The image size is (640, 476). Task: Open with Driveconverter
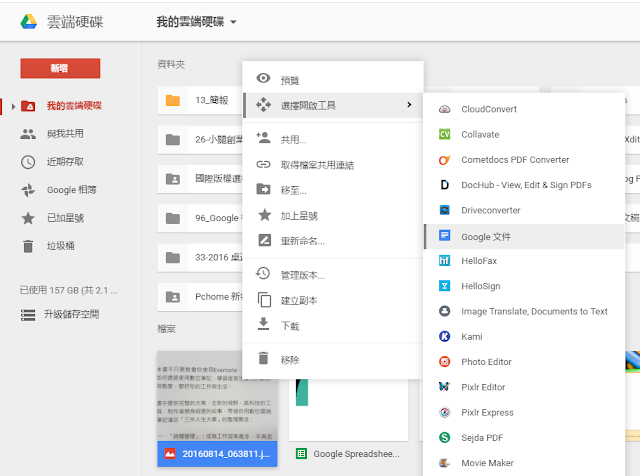click(x=524, y=210)
